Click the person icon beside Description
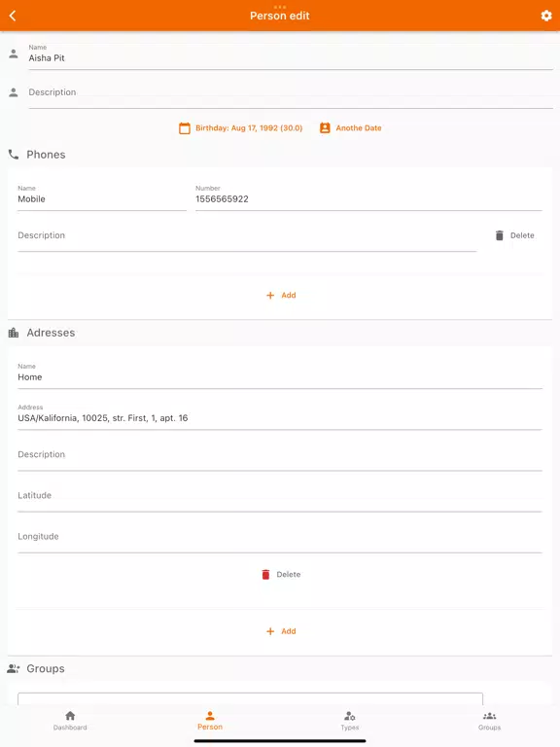This screenshot has width=560, height=747. tap(14, 92)
